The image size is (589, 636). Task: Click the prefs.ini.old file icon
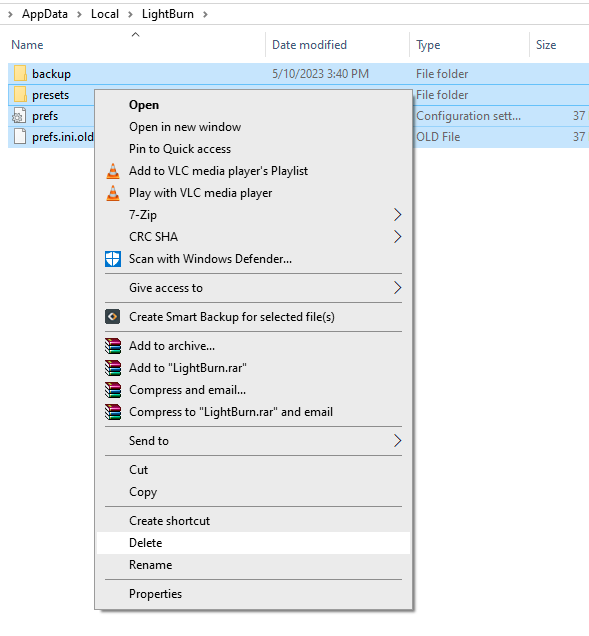coord(20,137)
